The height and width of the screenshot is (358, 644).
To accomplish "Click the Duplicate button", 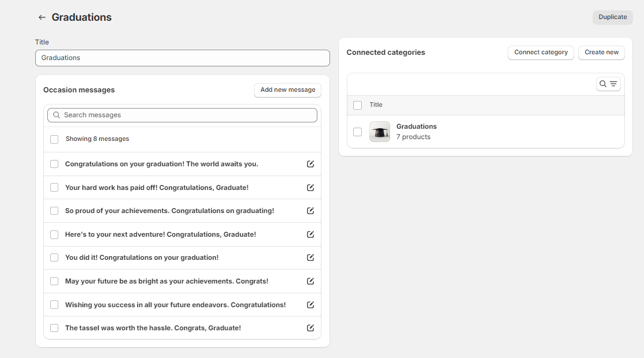I will (612, 17).
